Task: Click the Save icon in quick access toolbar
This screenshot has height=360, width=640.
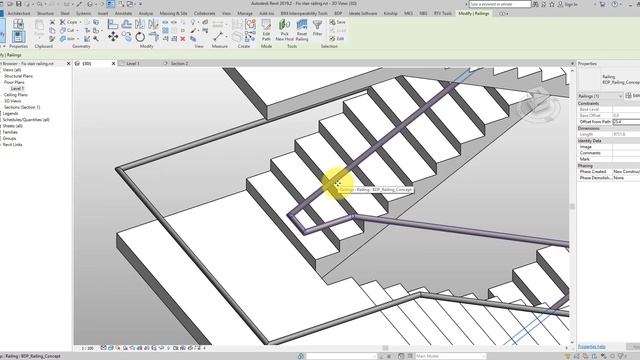Action: 18,4
